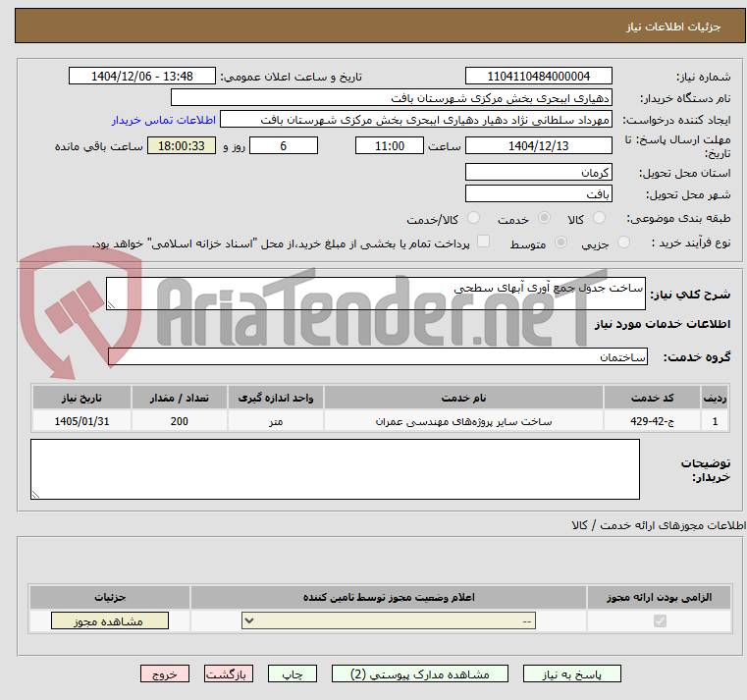The image size is (747, 700).
Task: Open the اطلاعات تماس خریدار link
Action: point(164,120)
